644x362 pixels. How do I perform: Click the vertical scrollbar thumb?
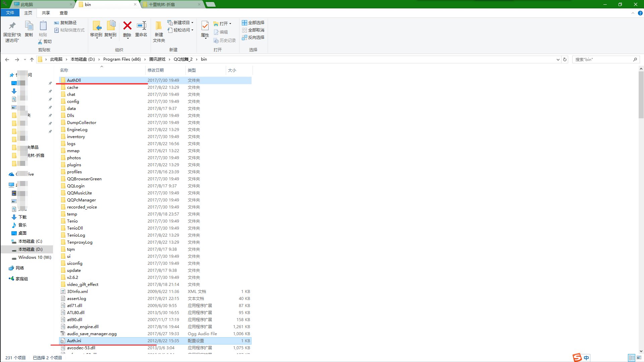[x=641, y=95]
